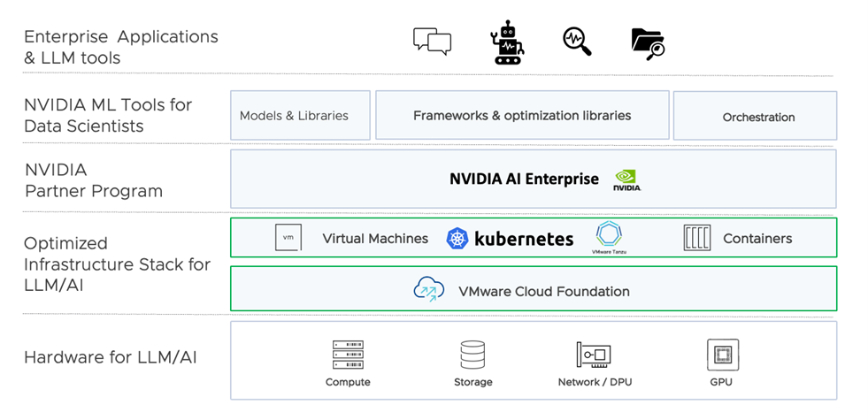Click the NVIDIA AI Enterprise banner text
868x420 pixels.
(524, 179)
